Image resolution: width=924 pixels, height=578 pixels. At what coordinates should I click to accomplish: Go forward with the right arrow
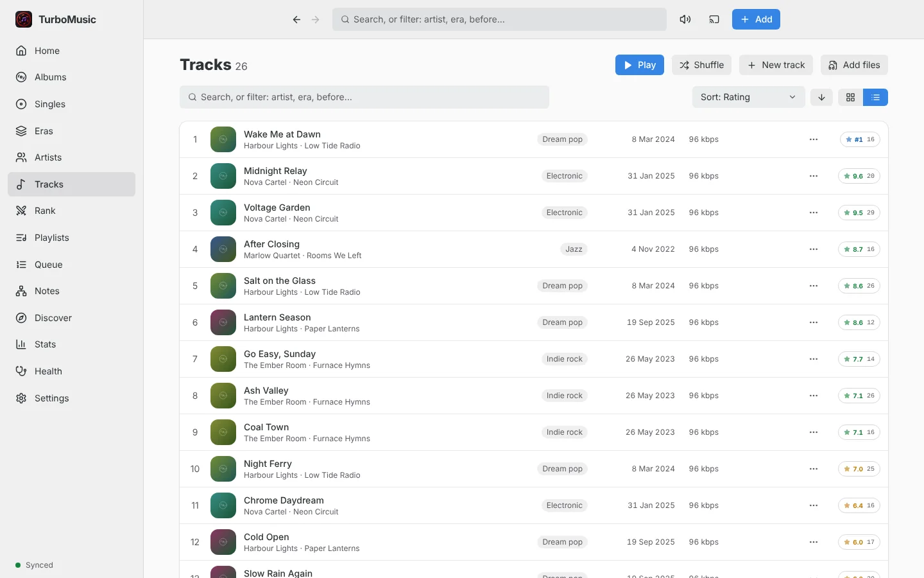coord(316,19)
